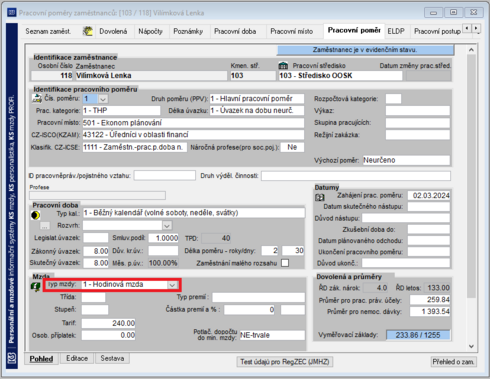Switch to the Dovolená tab
Screen dimensions: 490x379
tap(113, 31)
